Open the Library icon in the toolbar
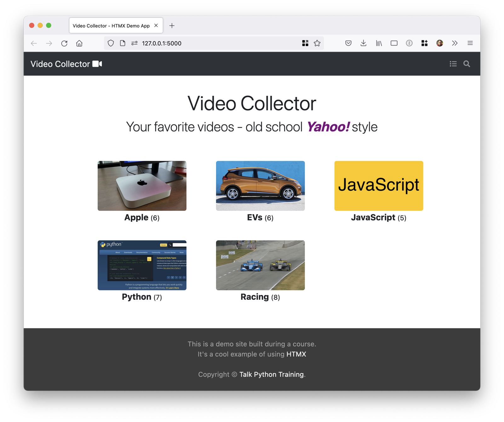The image size is (504, 422). pos(379,43)
